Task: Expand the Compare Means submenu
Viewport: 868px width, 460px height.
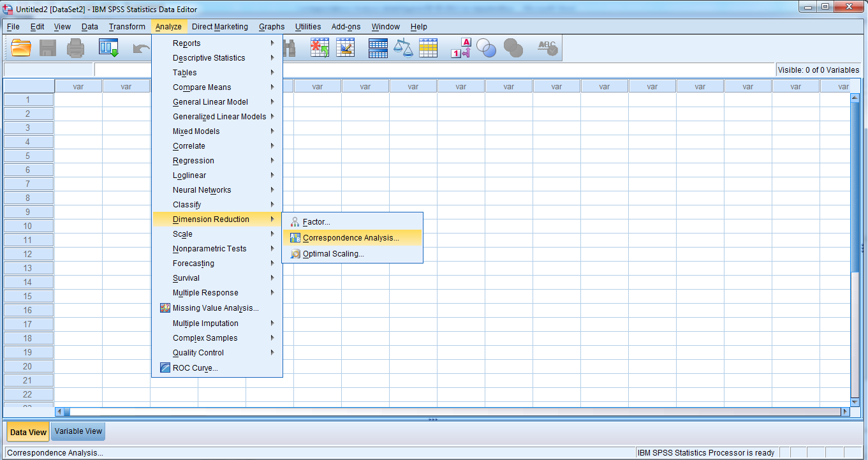Action: pyautogui.click(x=217, y=87)
